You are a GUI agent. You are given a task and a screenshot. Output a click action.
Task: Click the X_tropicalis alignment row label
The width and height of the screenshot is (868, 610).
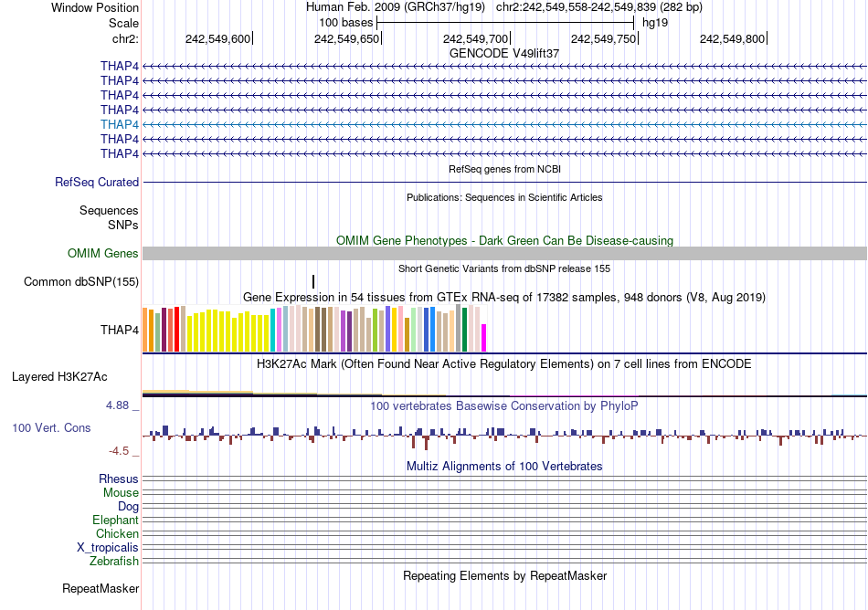click(x=108, y=548)
